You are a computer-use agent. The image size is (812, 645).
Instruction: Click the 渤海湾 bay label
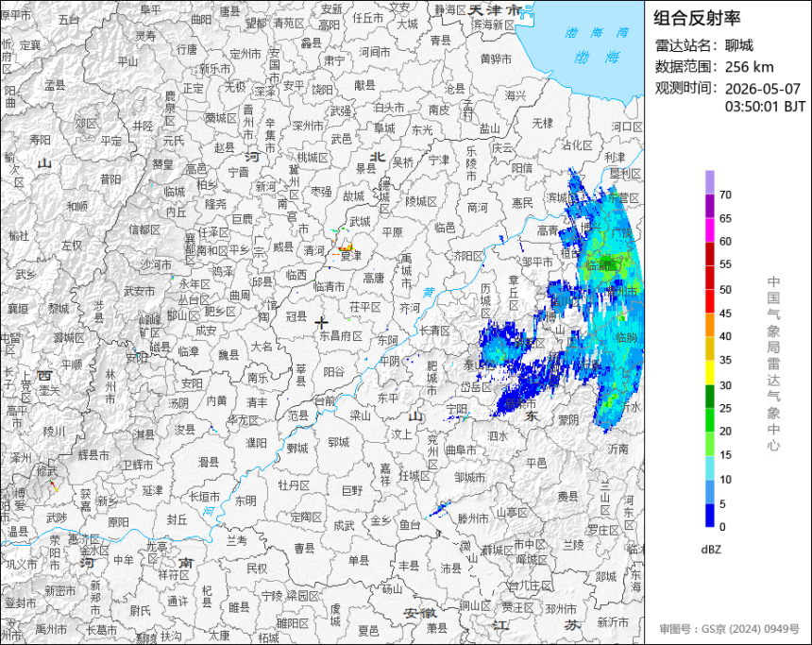point(597,33)
